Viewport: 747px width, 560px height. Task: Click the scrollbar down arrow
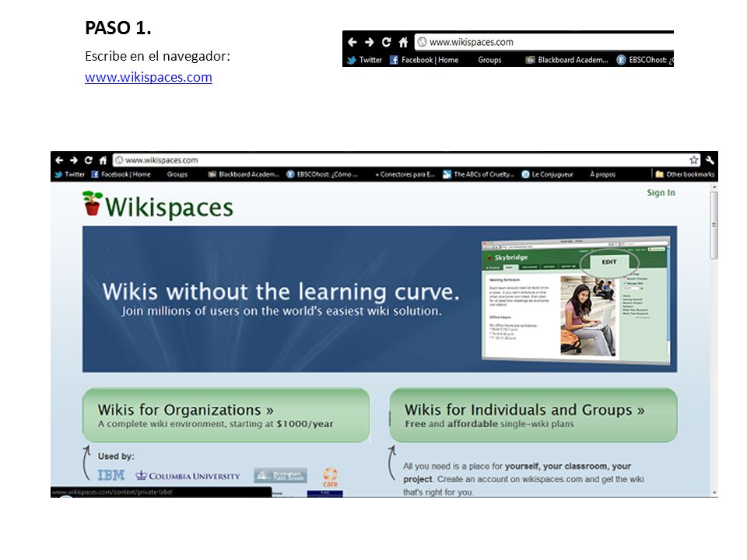pos(714,493)
